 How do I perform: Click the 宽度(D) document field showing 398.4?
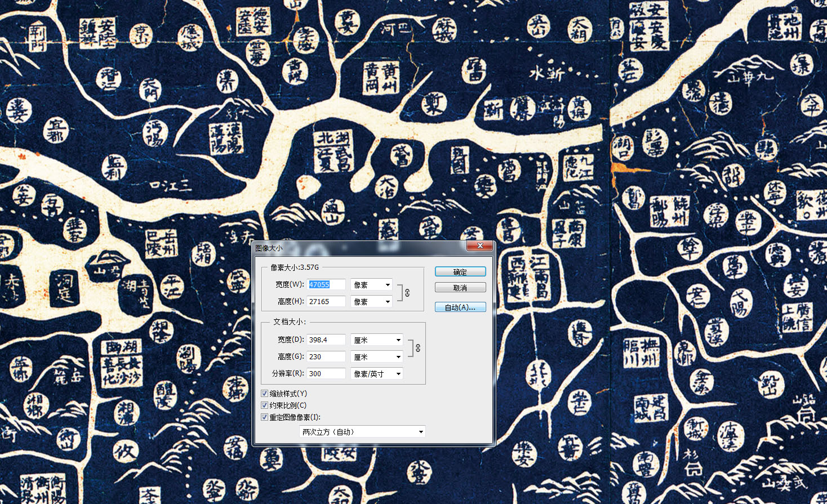coord(326,340)
